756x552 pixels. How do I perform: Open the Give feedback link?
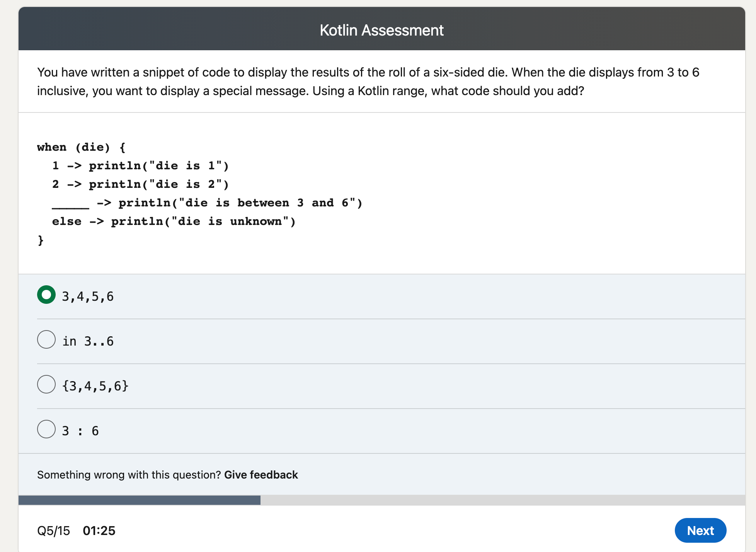click(261, 475)
